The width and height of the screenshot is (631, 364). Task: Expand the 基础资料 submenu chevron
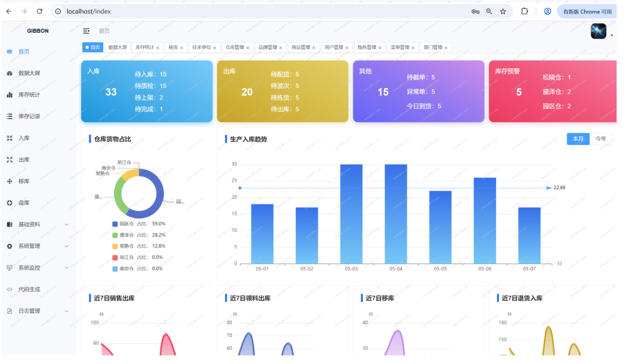pos(67,224)
